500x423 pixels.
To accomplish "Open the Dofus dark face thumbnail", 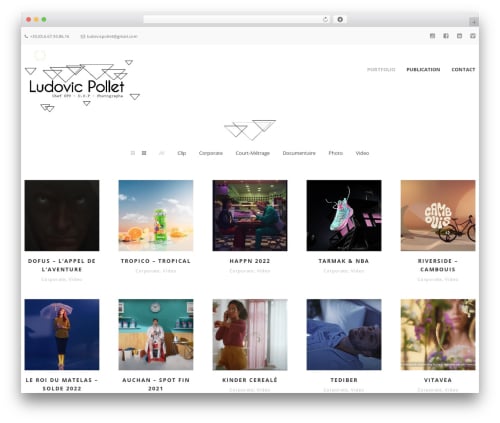I will point(62,215).
